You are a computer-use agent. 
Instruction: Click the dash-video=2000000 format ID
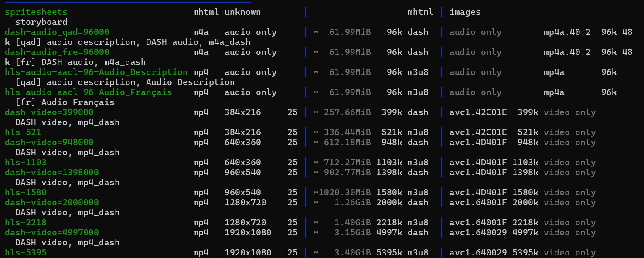tap(52, 203)
